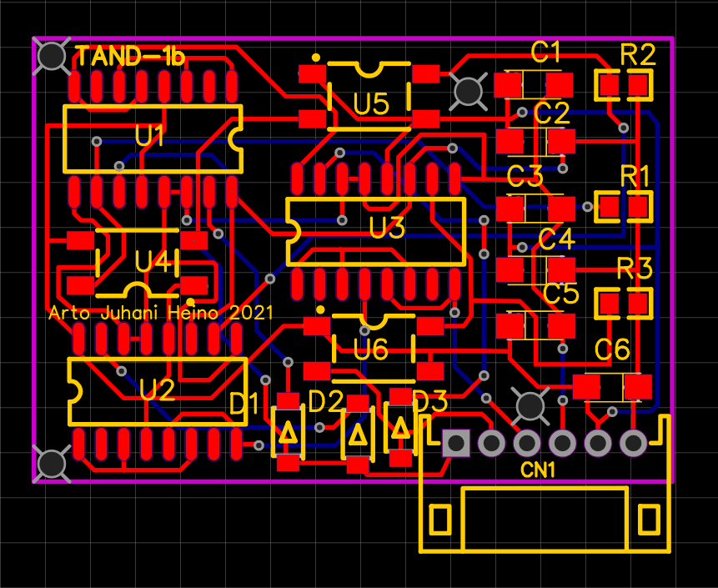Image resolution: width=718 pixels, height=588 pixels.
Task: Select the left pad of resistor R2
Action: [x=610, y=85]
